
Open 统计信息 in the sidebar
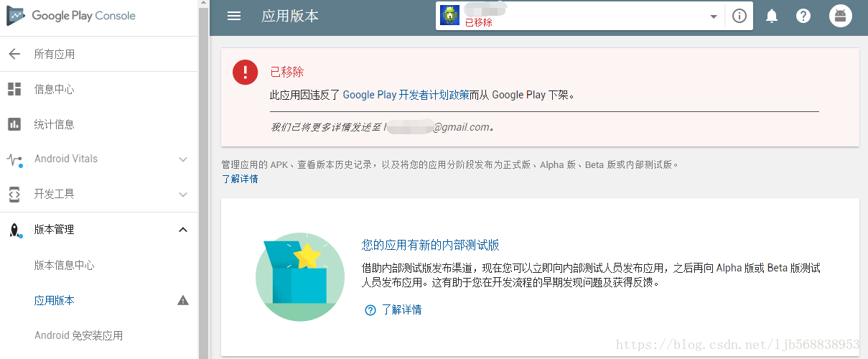(55, 124)
